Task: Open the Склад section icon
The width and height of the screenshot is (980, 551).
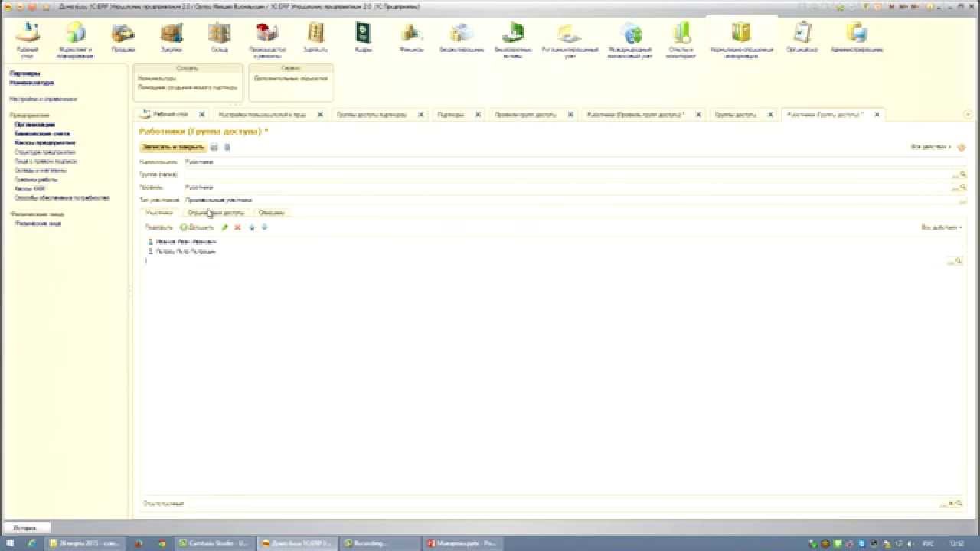Action: (219, 37)
